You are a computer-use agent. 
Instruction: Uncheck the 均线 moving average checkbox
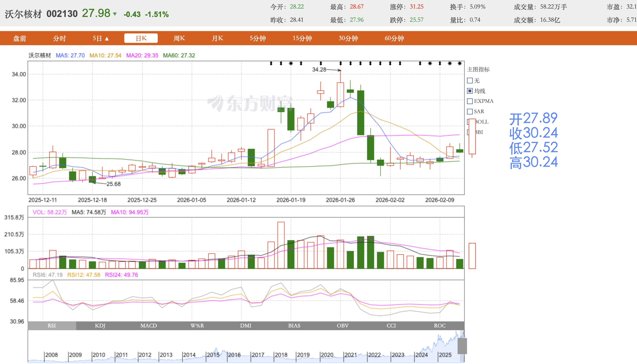pyautogui.click(x=470, y=91)
